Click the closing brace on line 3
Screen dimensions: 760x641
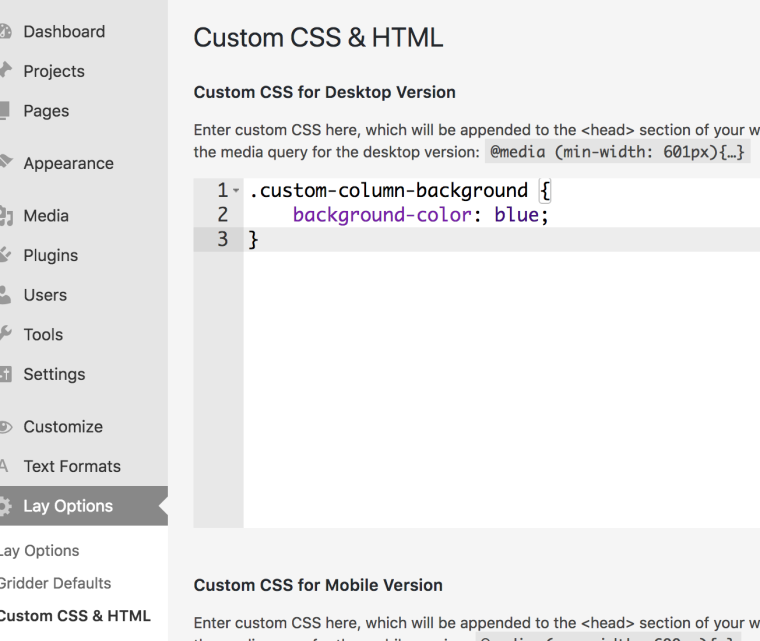(254, 240)
